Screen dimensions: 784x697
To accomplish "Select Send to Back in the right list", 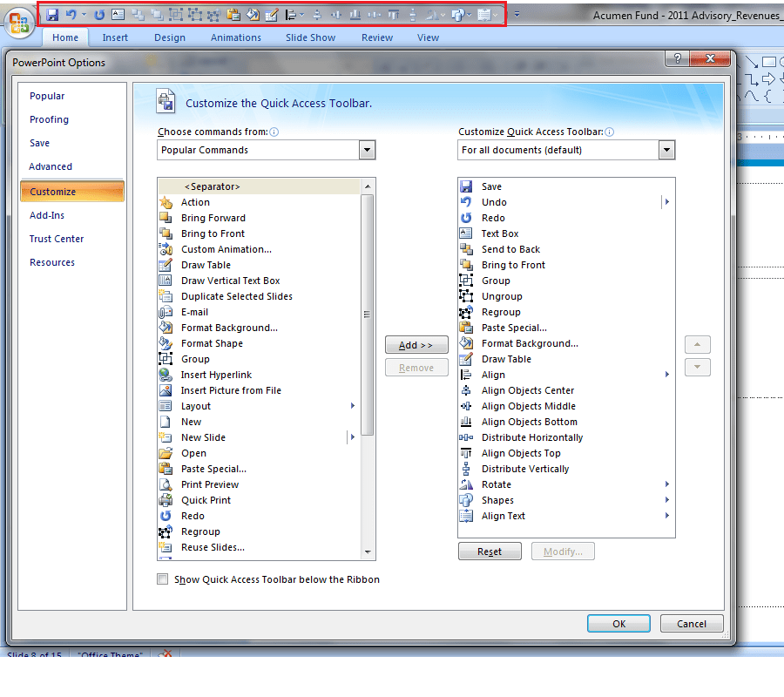I will 566,249.
